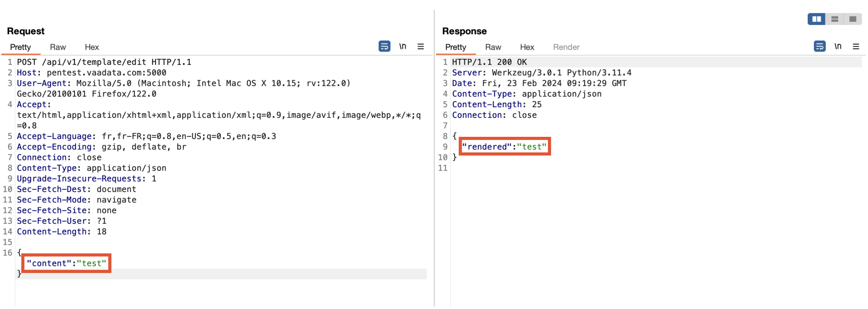This screenshot has width=868, height=309.
Task: Open the Response Render tab
Action: pos(566,47)
